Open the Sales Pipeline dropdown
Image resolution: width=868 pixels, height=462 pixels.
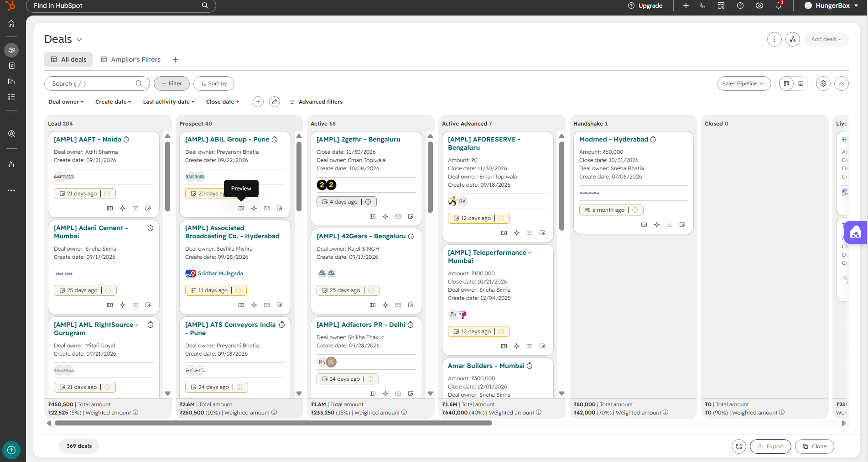tap(744, 84)
